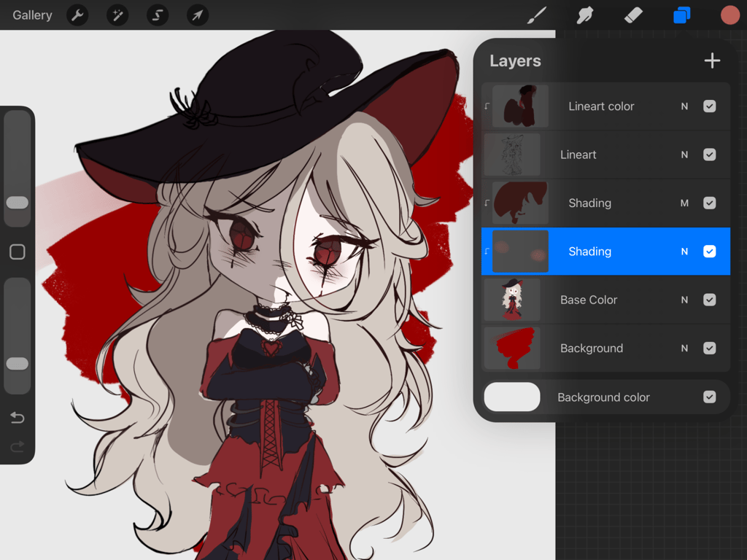Return to the Gallery

point(32,15)
